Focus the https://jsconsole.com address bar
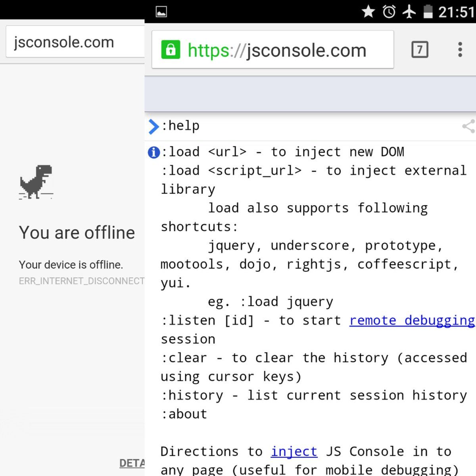 (x=273, y=50)
